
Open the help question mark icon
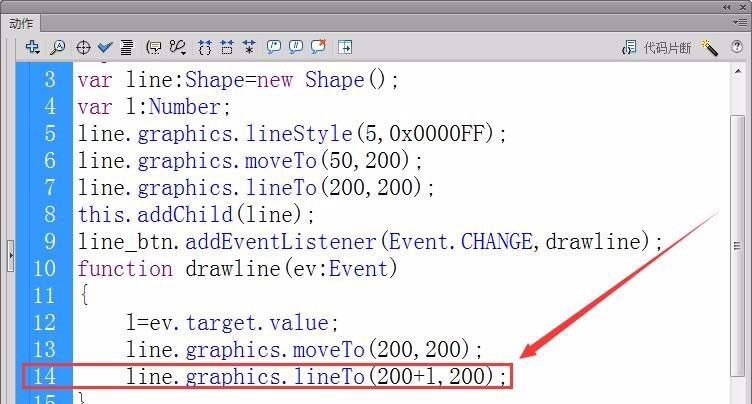coord(737,47)
